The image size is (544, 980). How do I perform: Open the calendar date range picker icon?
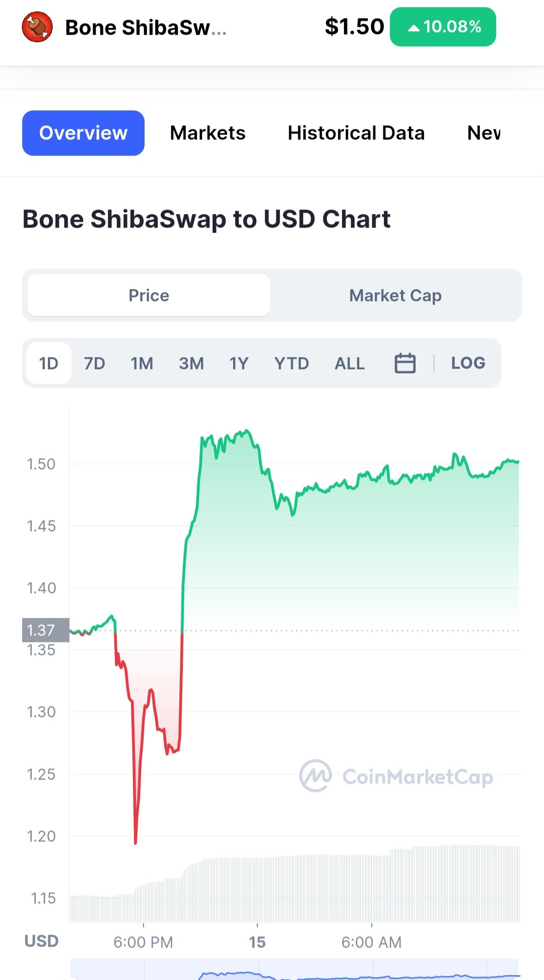(405, 363)
